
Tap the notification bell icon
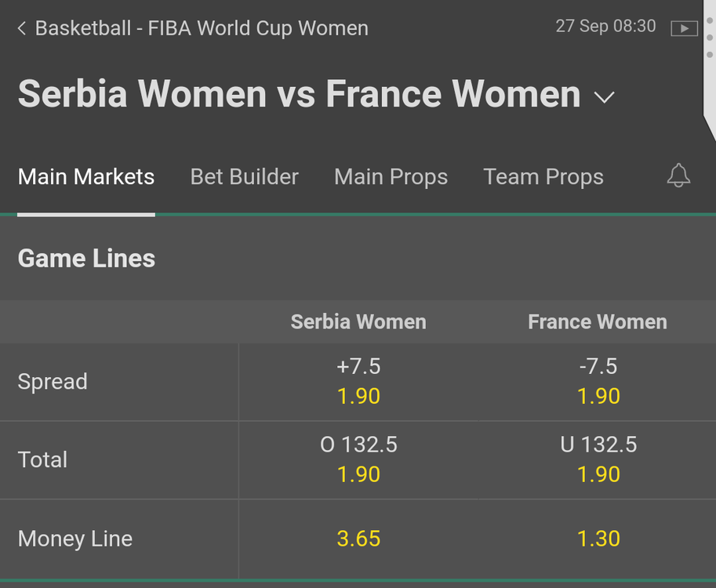[678, 176]
